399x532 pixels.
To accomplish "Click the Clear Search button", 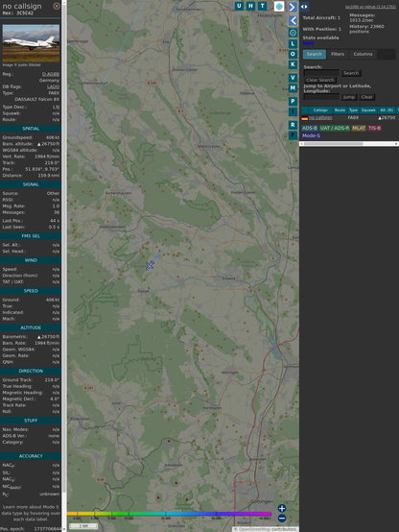I will click(320, 80).
